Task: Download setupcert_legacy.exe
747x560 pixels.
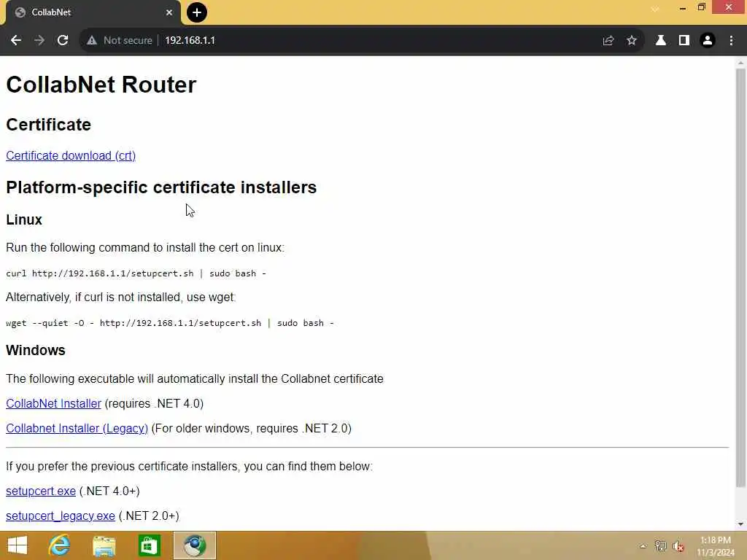Action: (x=60, y=516)
